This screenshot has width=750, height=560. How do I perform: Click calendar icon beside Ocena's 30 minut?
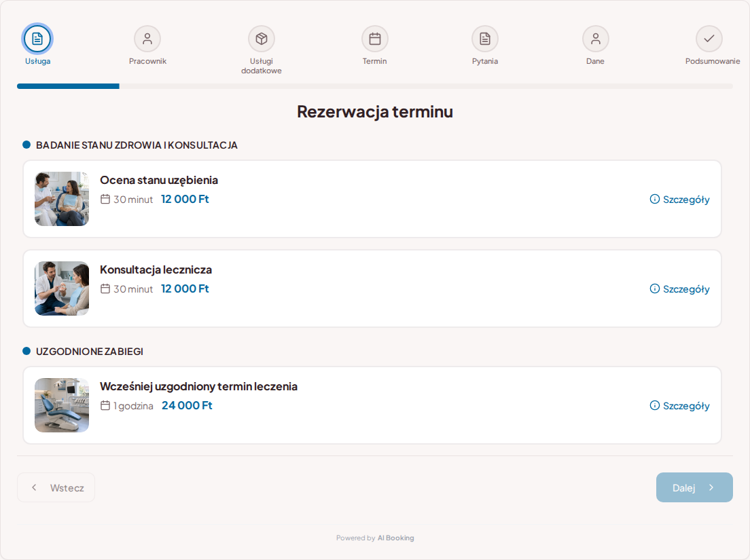pyautogui.click(x=105, y=199)
